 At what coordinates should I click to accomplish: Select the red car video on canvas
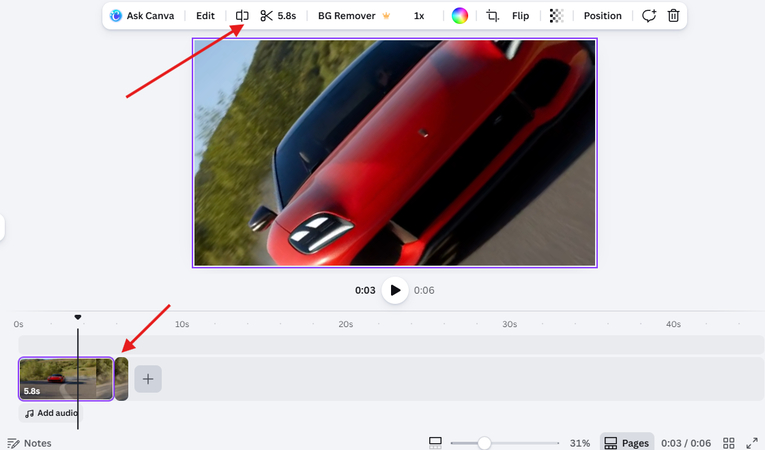point(395,153)
